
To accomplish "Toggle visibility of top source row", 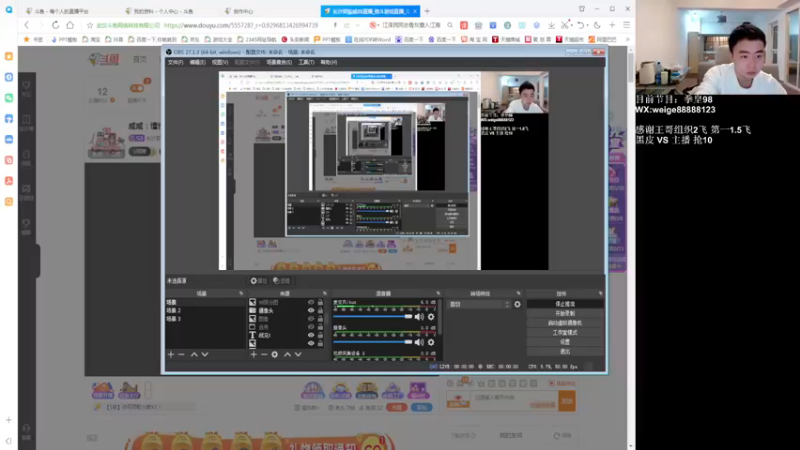I will point(311,302).
